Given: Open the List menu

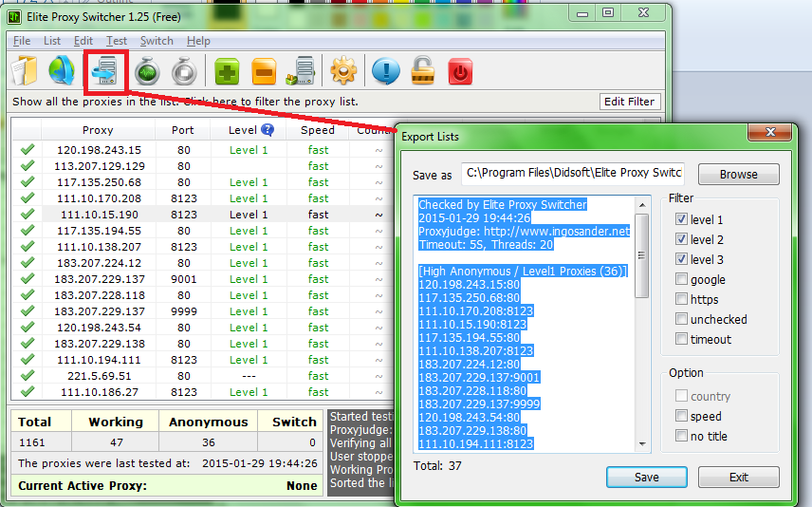Looking at the screenshot, I should click(x=52, y=41).
